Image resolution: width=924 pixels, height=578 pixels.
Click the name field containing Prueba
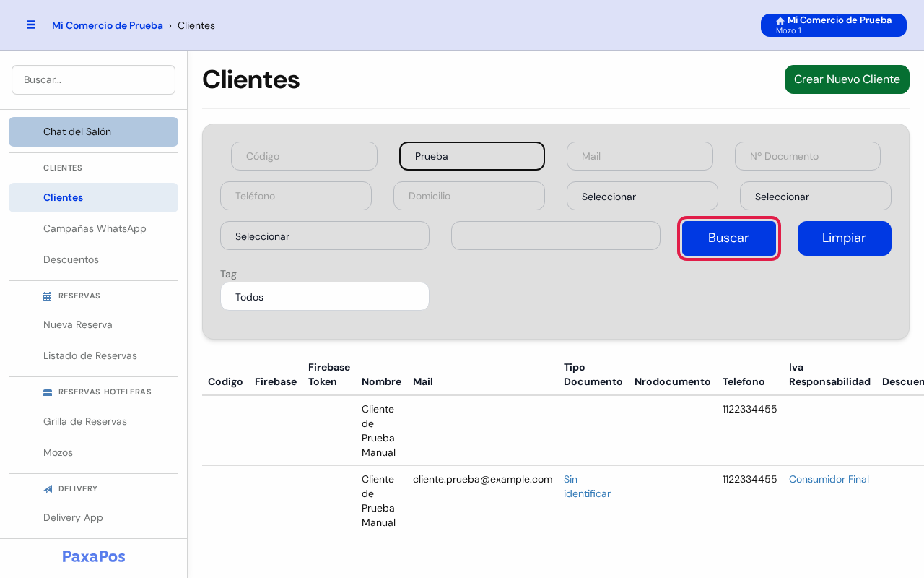point(472,156)
